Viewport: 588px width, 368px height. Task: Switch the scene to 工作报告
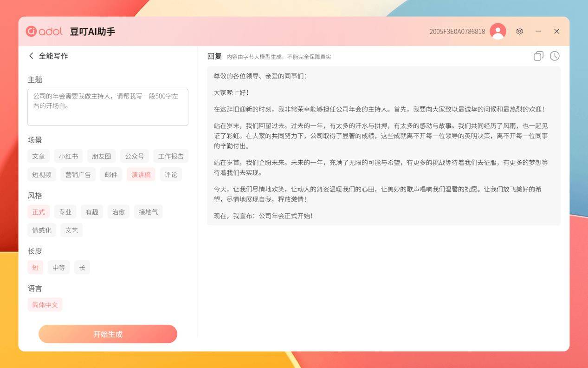pyautogui.click(x=171, y=156)
